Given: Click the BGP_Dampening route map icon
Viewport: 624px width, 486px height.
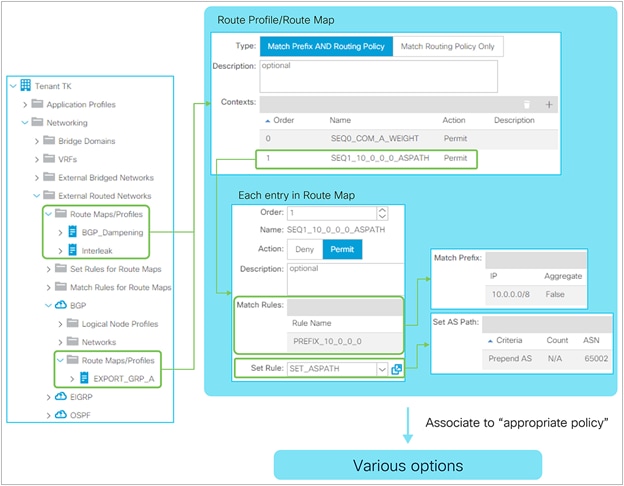Looking at the screenshot, I should (72, 232).
